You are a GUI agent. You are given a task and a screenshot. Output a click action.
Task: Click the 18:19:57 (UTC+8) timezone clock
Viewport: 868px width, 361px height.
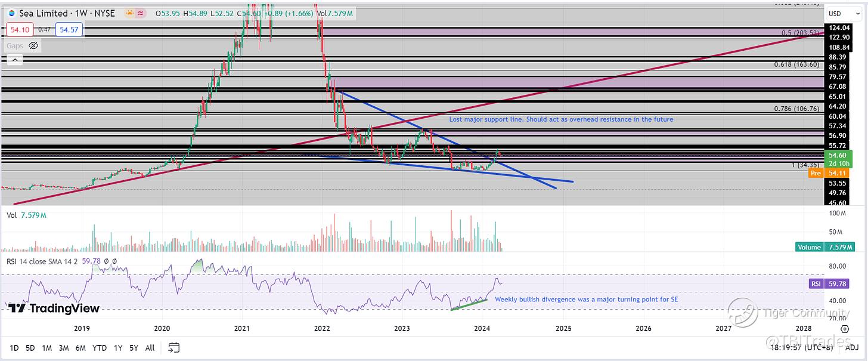pos(802,347)
